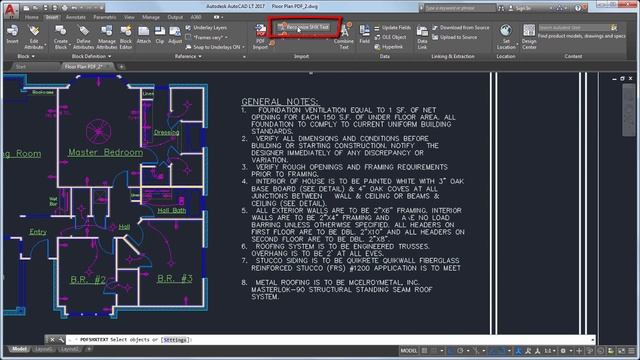Open the Output ribbon tab
This screenshot has height=360, width=640.
coord(175,17)
